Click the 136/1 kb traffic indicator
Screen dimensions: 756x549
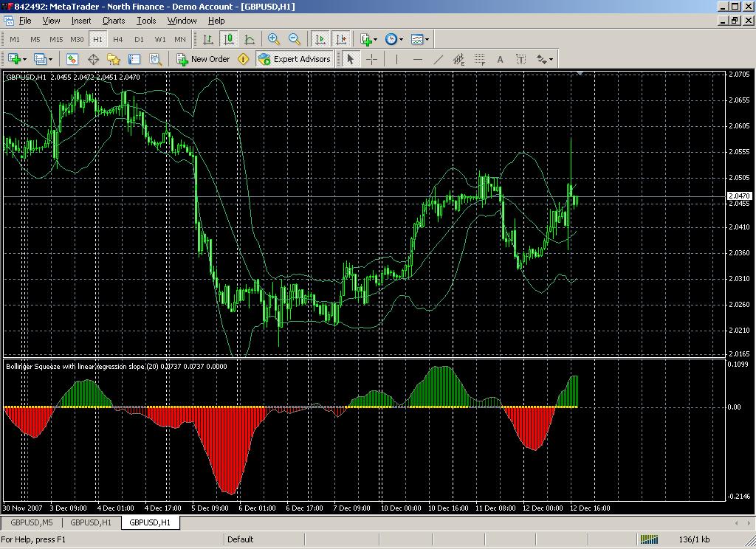(x=694, y=539)
